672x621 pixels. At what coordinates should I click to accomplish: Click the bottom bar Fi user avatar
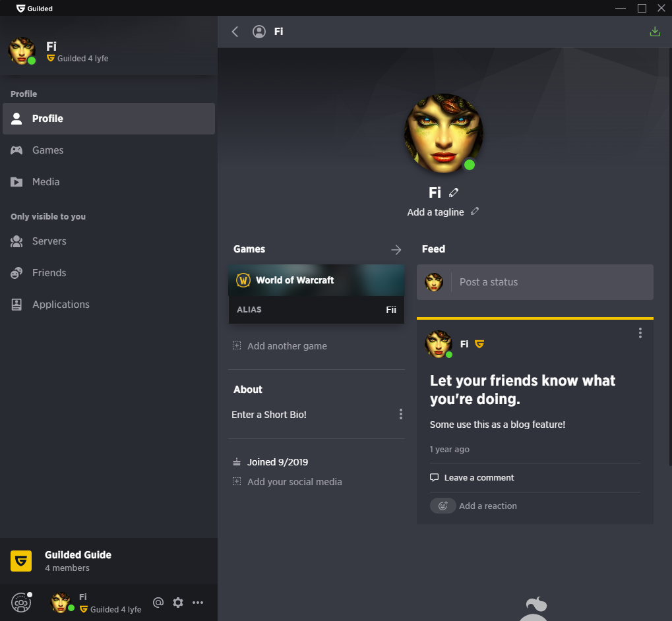[x=61, y=603]
